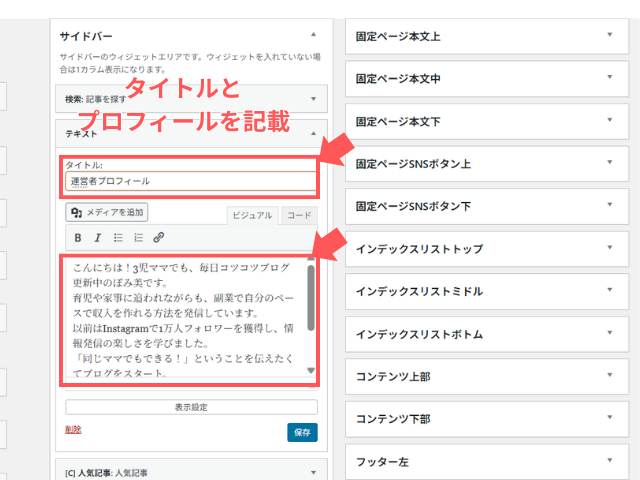Switch to the ビジュアル editor tab

pos(251,214)
